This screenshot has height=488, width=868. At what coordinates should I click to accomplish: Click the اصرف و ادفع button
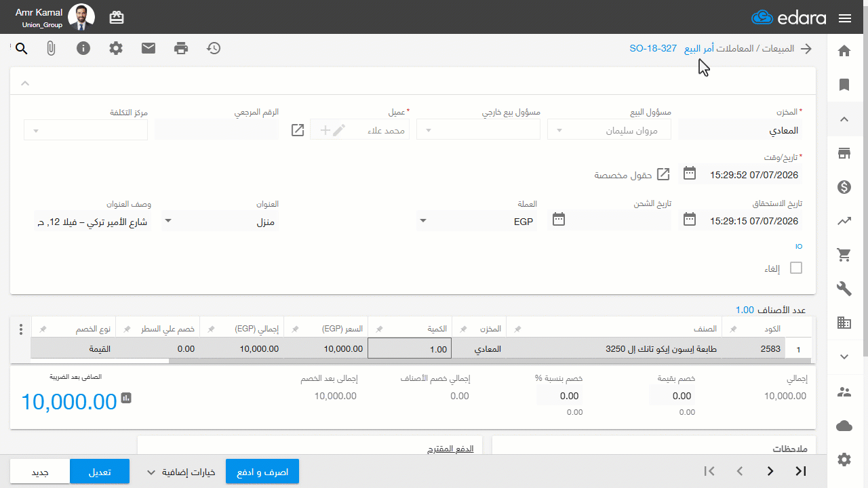262,472
